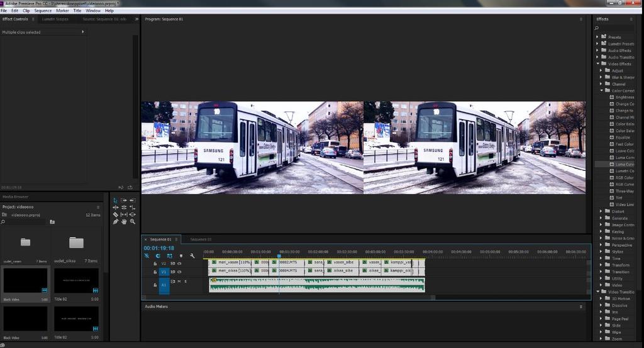Image resolution: width=644 pixels, height=348 pixels.
Task: Target the A1 audio track header
Action: 164,285
